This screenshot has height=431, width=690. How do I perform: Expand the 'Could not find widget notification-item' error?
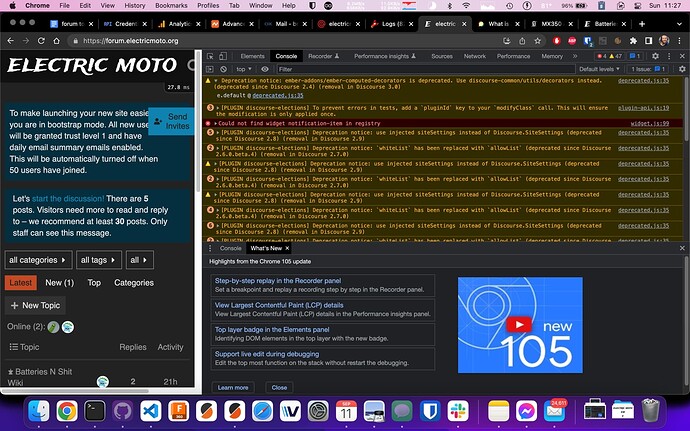tap(216, 124)
